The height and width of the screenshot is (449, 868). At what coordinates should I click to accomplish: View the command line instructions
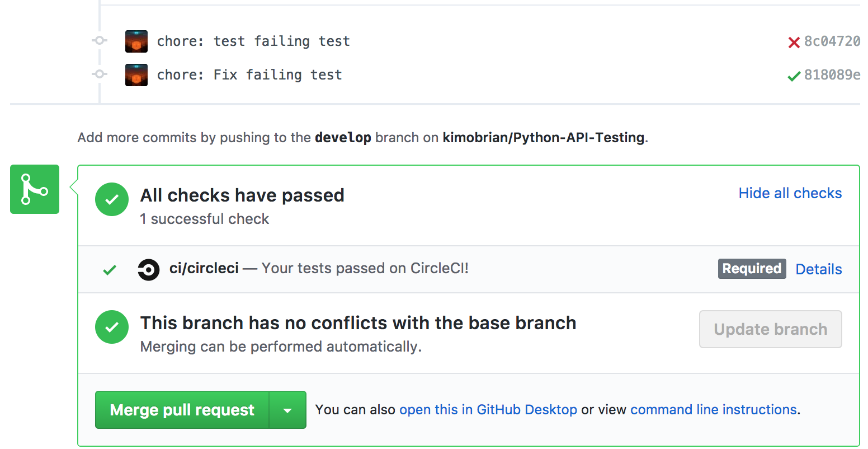[x=713, y=409]
